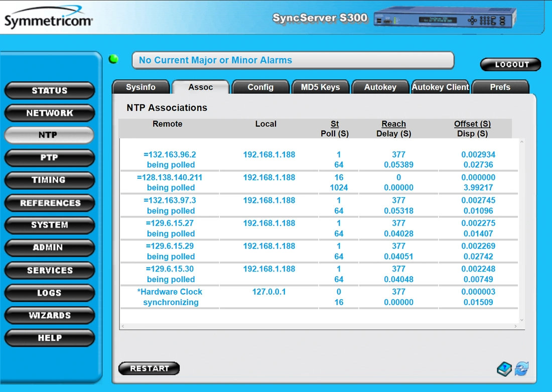The height and width of the screenshot is (392, 552).
Task: Open the WIZARDS sidebar section
Action: (49, 315)
